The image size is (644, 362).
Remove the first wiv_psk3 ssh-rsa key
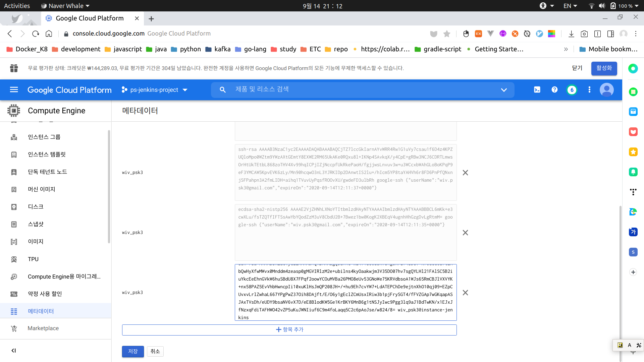click(x=465, y=173)
